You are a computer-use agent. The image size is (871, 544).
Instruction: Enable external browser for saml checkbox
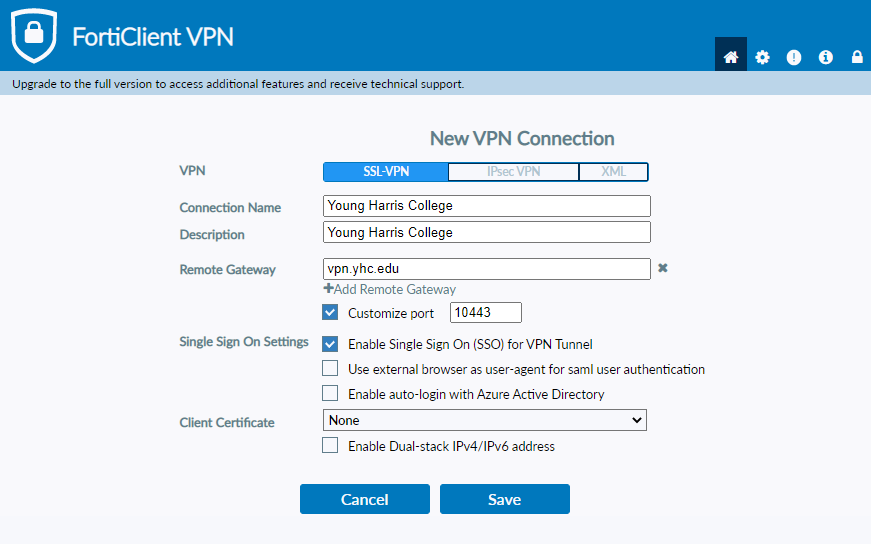tap(330, 368)
